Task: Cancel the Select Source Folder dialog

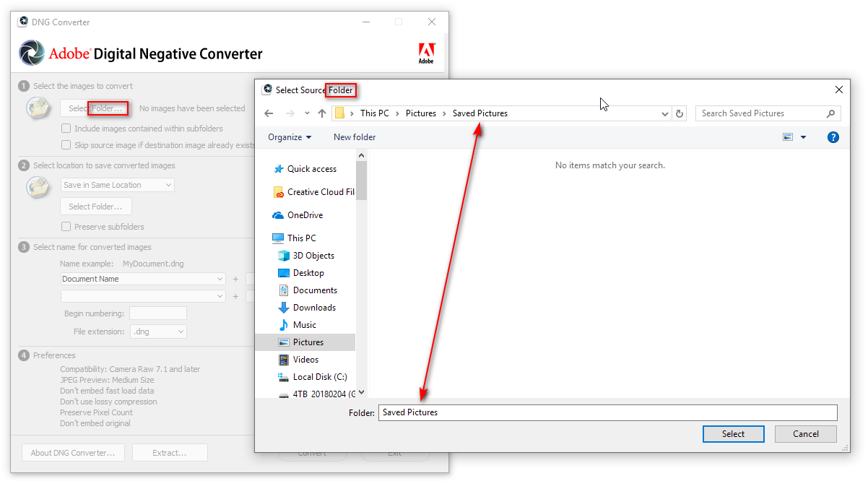Action: (806, 434)
